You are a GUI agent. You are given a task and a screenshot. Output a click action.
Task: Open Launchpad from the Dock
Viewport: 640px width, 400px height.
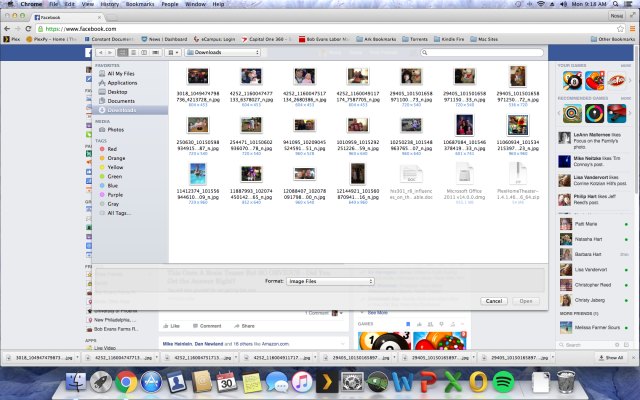(101, 382)
